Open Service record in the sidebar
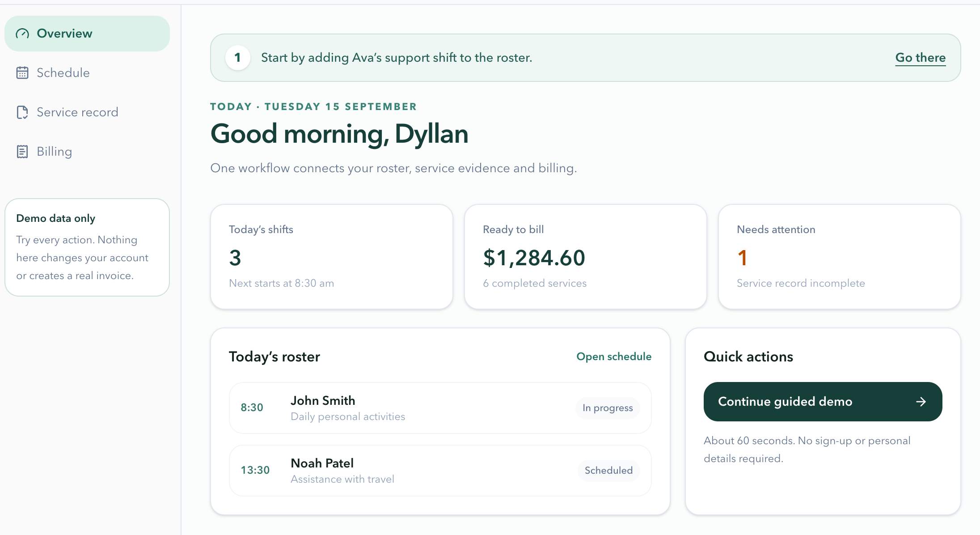 coord(87,112)
